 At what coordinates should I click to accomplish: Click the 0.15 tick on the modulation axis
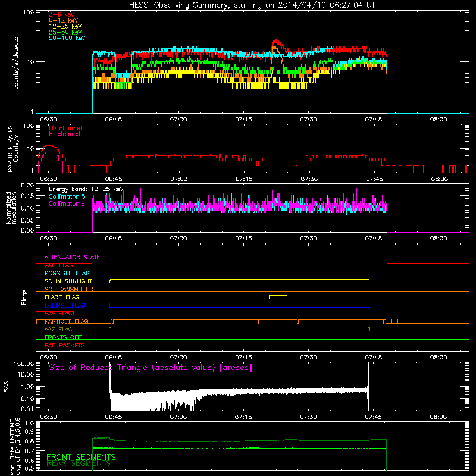[x=27, y=196]
